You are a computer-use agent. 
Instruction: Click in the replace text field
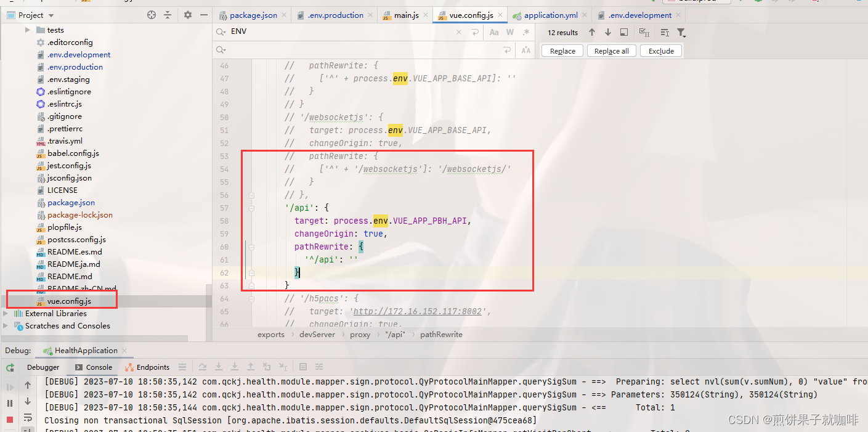point(363,51)
